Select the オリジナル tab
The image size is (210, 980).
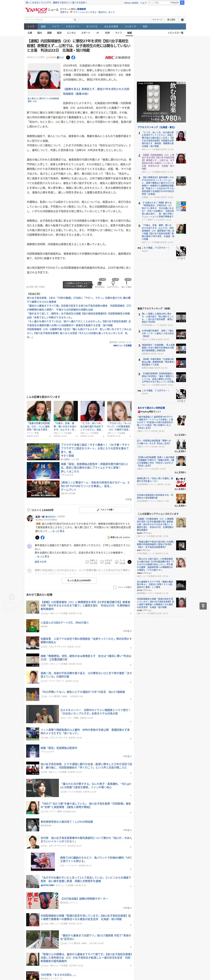pos(92,27)
